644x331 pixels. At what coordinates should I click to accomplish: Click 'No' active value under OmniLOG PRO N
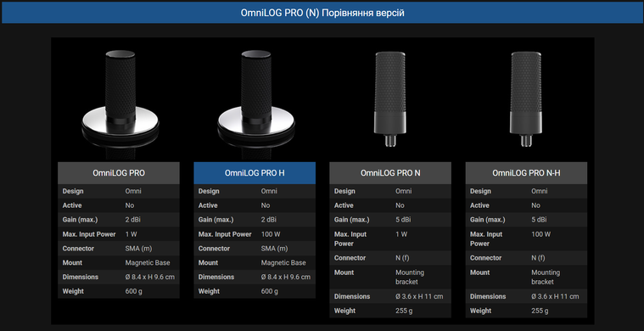point(400,205)
